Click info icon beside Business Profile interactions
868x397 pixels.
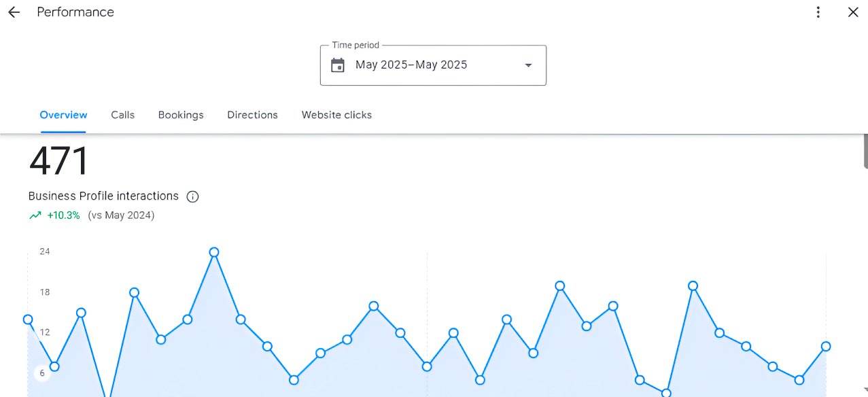[192, 196]
